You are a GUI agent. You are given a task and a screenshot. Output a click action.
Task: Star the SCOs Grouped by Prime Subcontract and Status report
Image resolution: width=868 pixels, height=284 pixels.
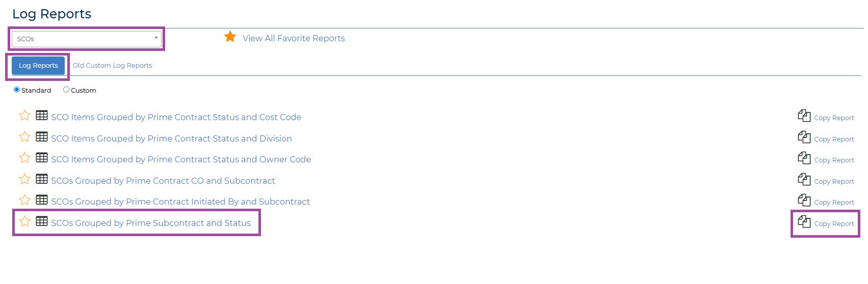[24, 222]
